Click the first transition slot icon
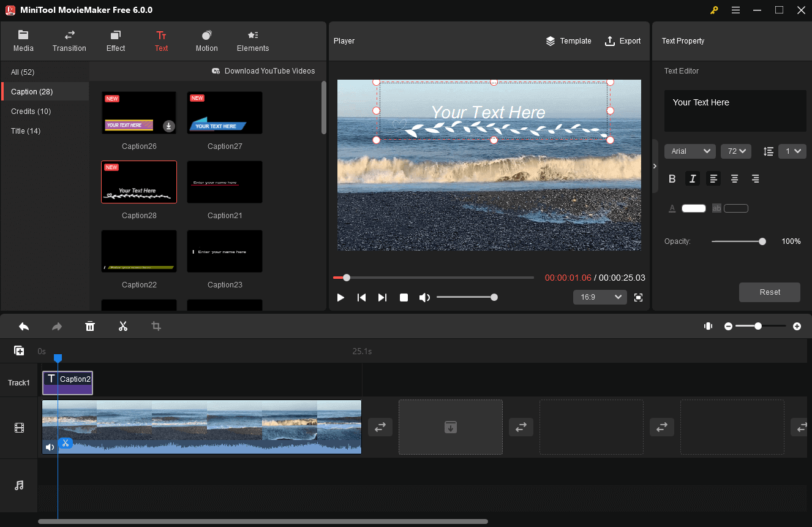Viewport: 812px width, 527px height. coord(380,427)
